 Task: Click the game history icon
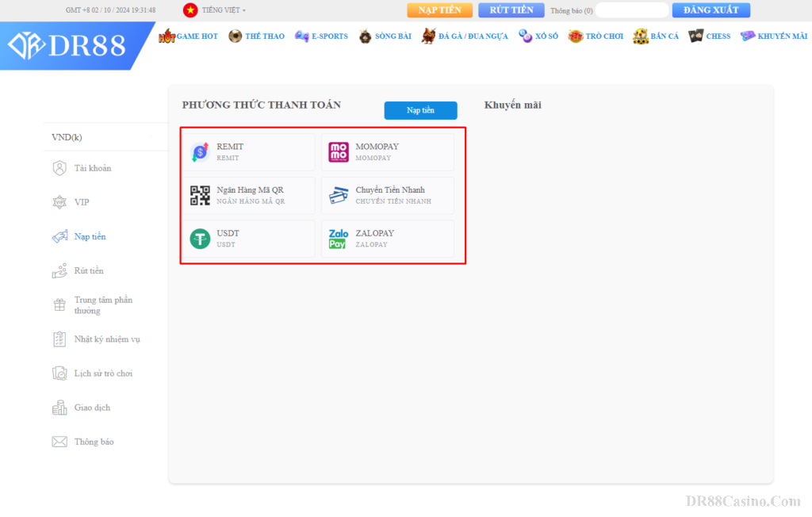point(59,373)
